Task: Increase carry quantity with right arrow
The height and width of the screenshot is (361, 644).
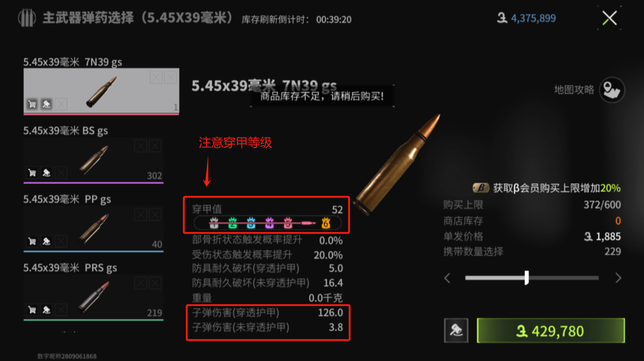Action: pyautogui.click(x=618, y=278)
